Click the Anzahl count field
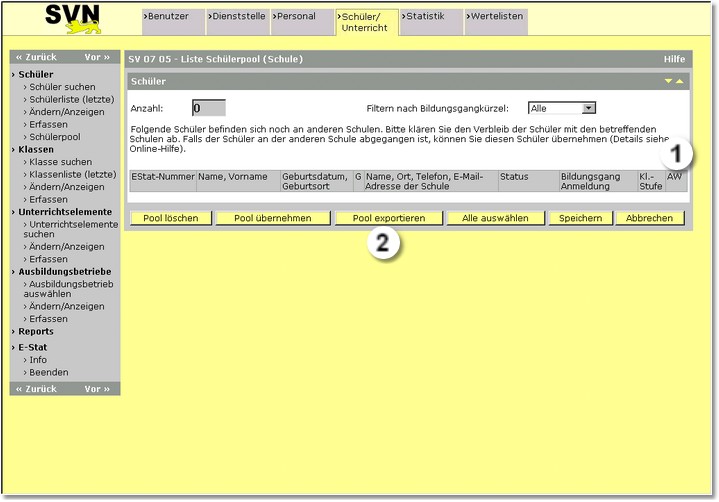The image size is (719, 502). click(209, 108)
